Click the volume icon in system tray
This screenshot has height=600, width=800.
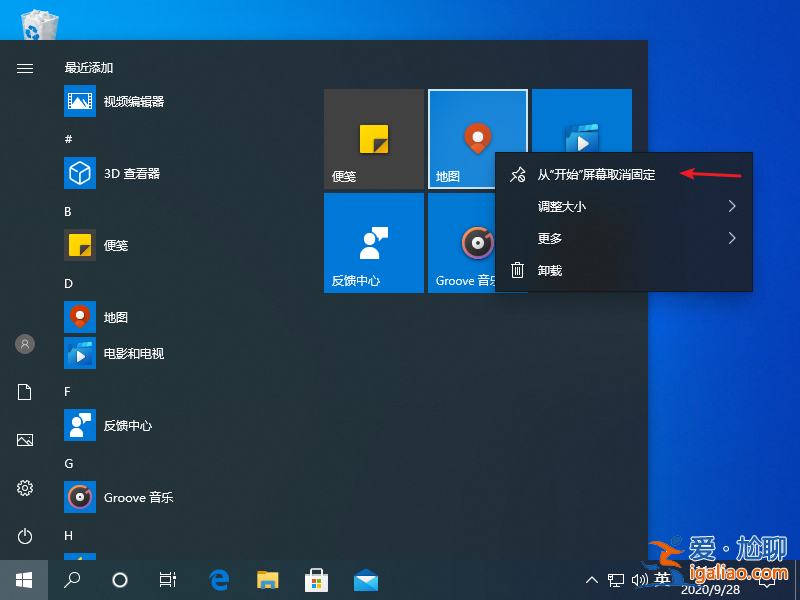(x=640, y=579)
